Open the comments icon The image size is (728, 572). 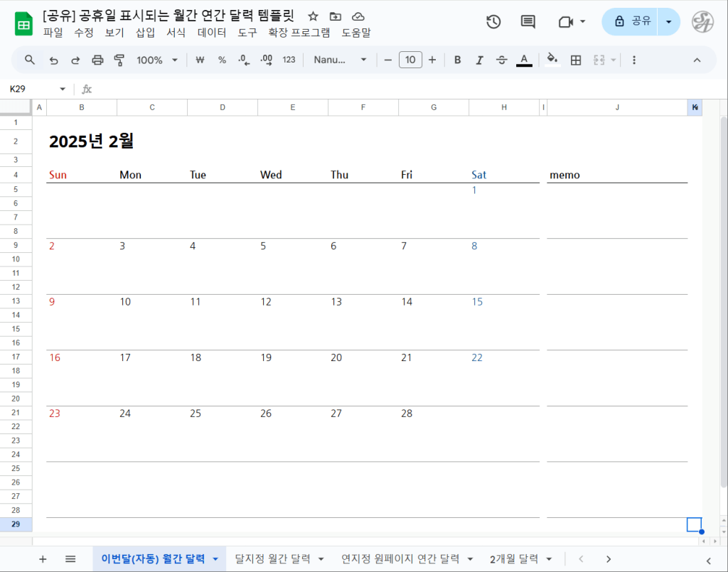coord(528,22)
